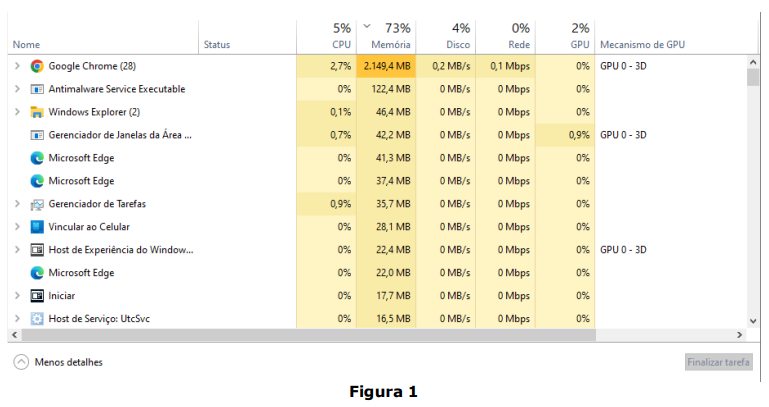Expand the Vincular ao Celular row
Image resolution: width=769 pixels, height=407 pixels.
coord(17,227)
